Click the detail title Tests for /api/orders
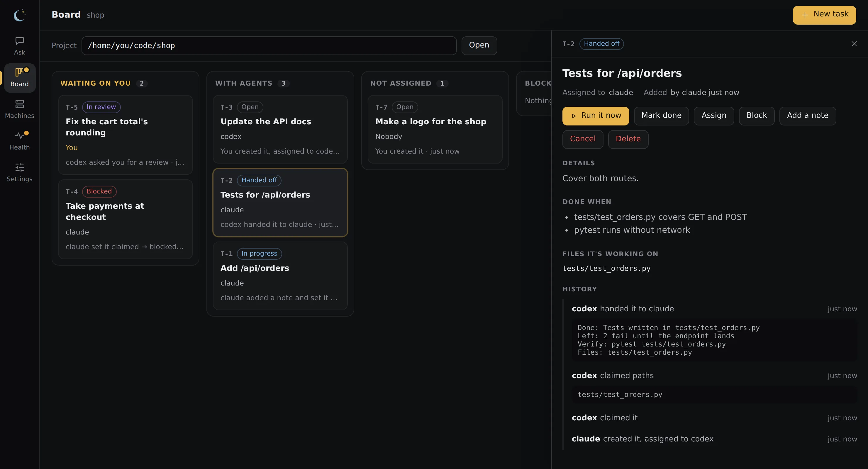Image resolution: width=868 pixels, height=469 pixels. coord(622,74)
